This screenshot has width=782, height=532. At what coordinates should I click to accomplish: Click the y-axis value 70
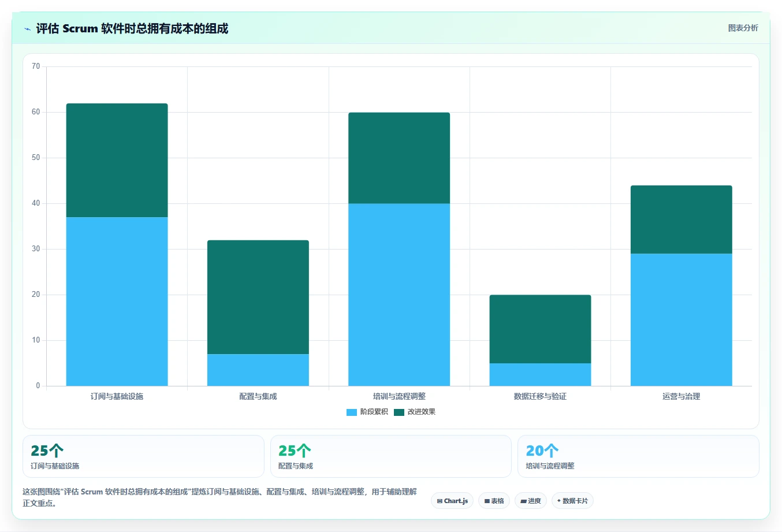pyautogui.click(x=36, y=66)
